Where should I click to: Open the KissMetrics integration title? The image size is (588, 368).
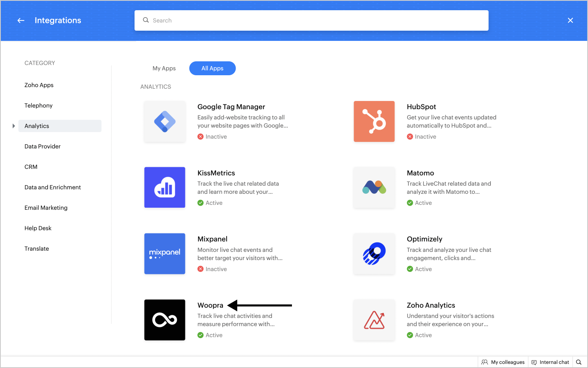(216, 173)
